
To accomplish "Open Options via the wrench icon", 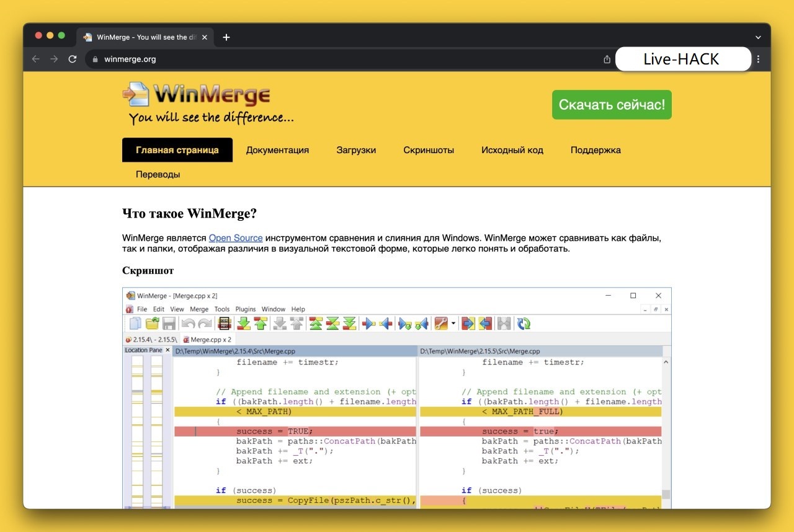I will click(441, 324).
